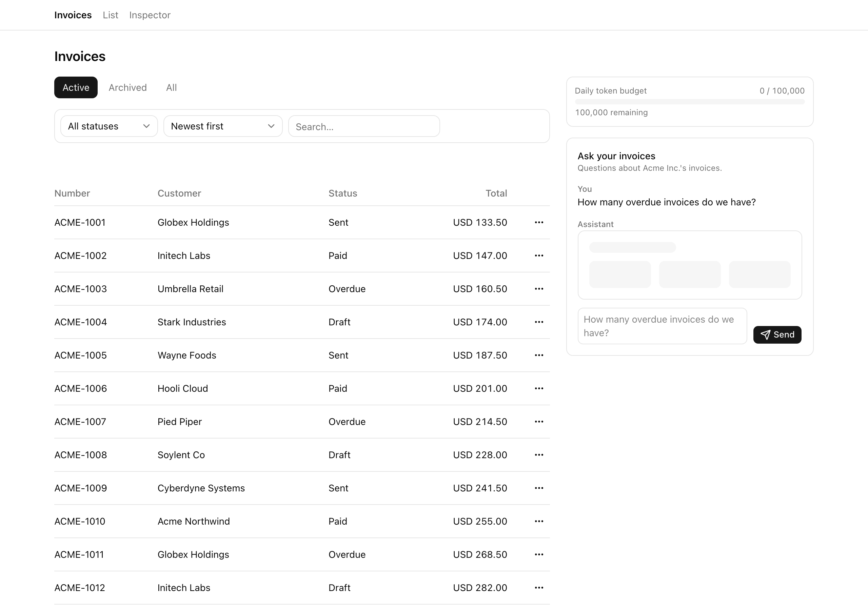Select customer Wayne Foods
Screen dimensions: 868x610
187,355
